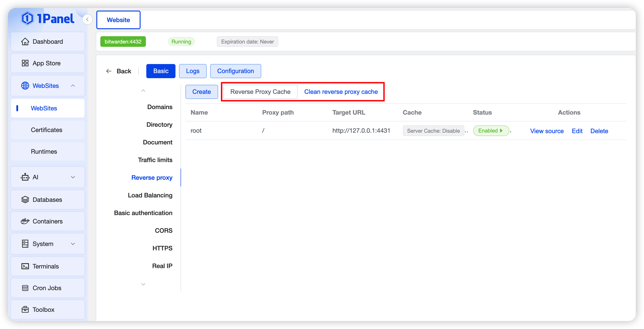Collapse the WebSites sidebar group
The width and height of the screenshot is (644, 329).
(x=73, y=86)
